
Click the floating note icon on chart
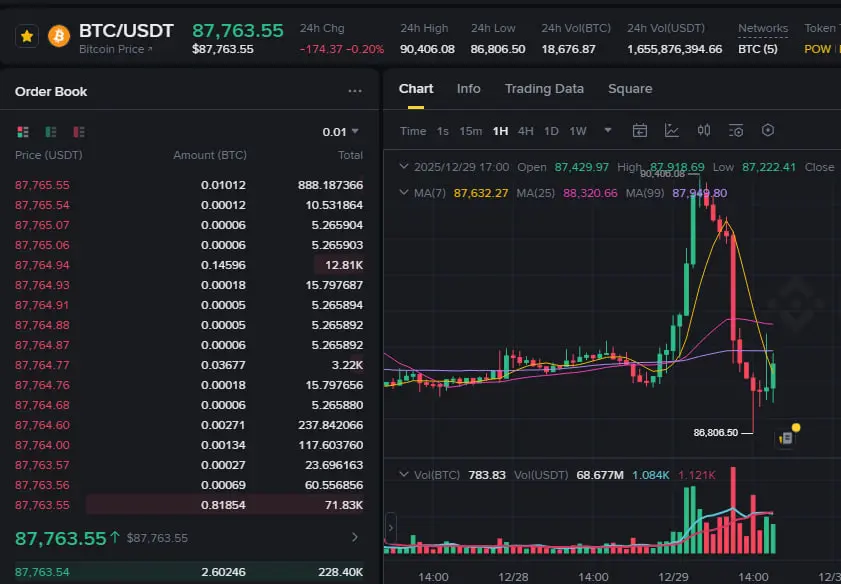pos(787,438)
